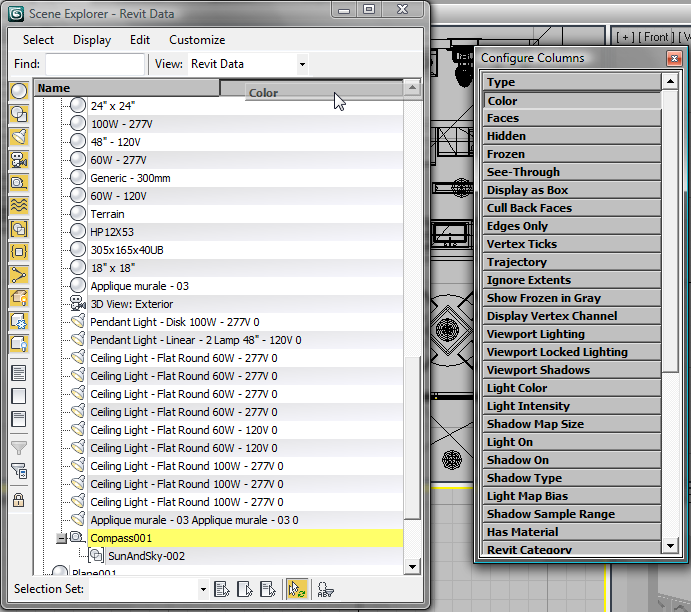Select Viewport Shadows column entry
This screenshot has height=612, width=691.
coord(572,370)
